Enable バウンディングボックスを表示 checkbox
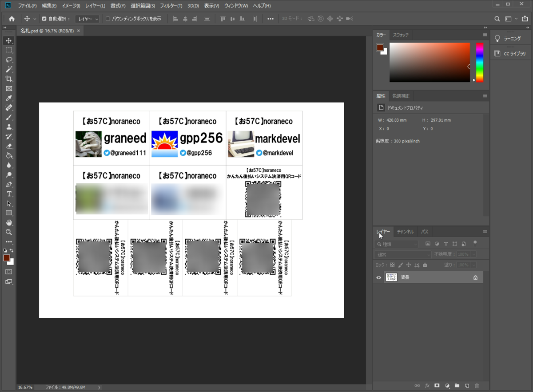 pos(108,19)
